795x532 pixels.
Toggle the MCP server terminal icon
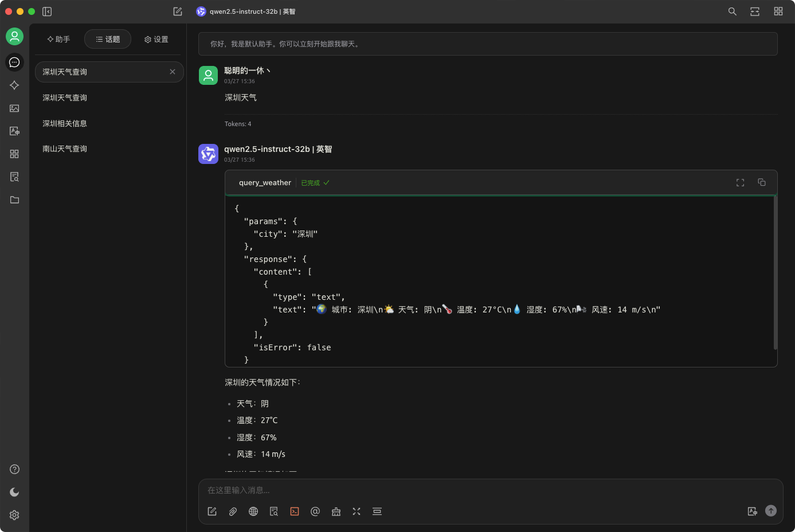tap(295, 511)
